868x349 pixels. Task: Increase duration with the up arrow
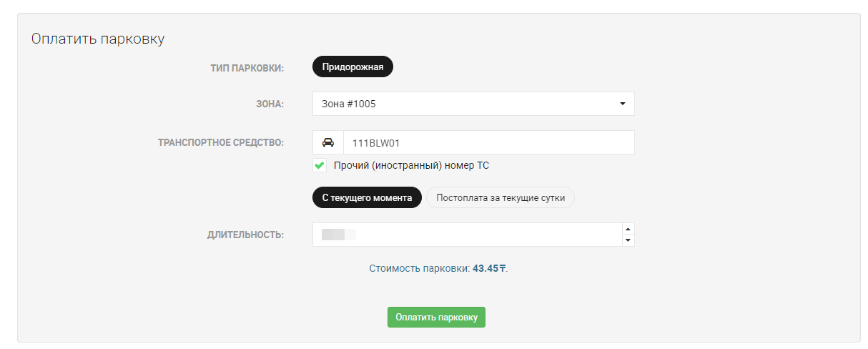click(628, 229)
